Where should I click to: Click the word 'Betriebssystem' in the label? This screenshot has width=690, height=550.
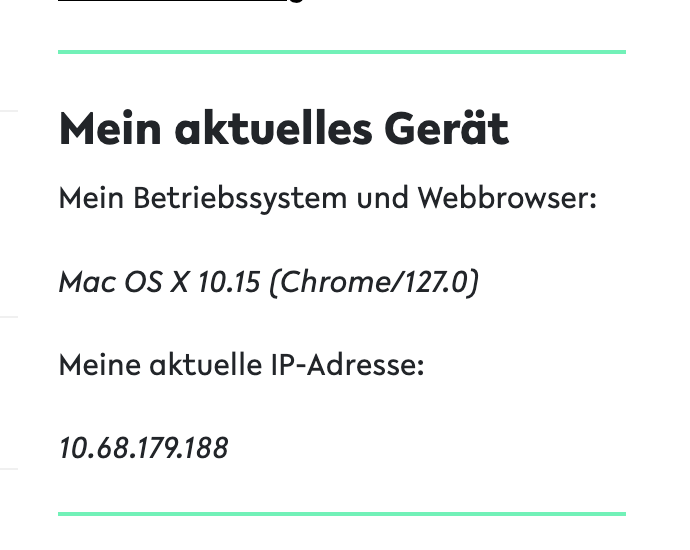pyautogui.click(x=233, y=198)
